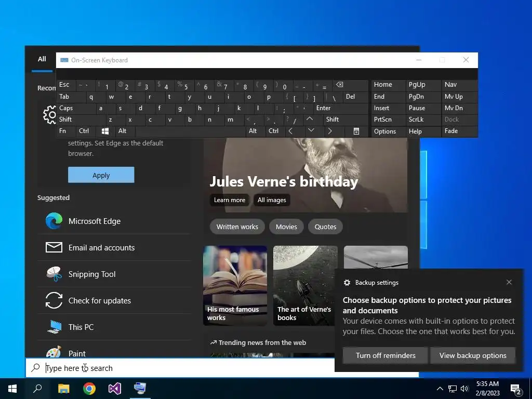Tap the context Menu key on keyboard
This screenshot has height=399, width=532.
356,131
